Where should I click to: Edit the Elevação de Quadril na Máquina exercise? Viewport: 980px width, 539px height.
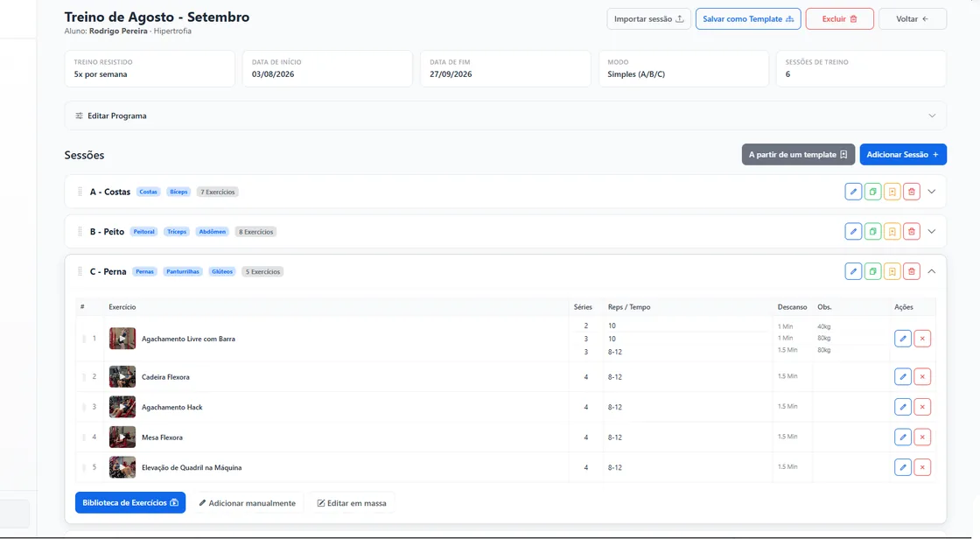click(x=902, y=467)
